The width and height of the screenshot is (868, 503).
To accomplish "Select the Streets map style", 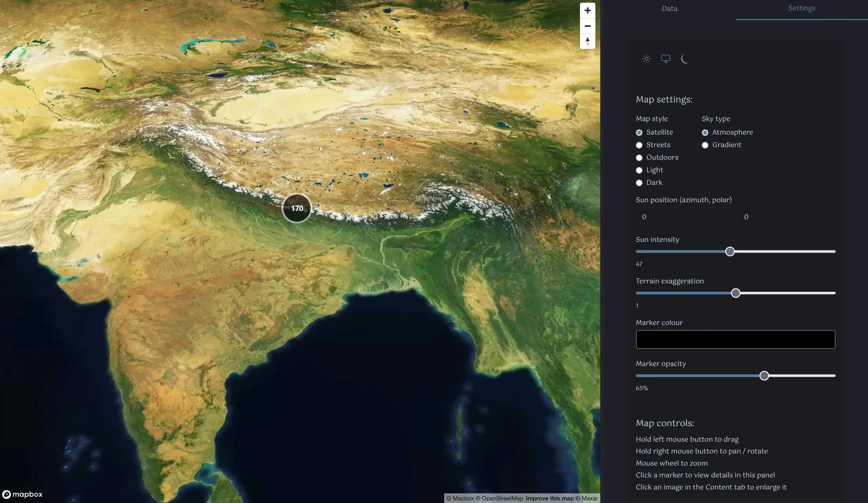I will pyautogui.click(x=639, y=145).
